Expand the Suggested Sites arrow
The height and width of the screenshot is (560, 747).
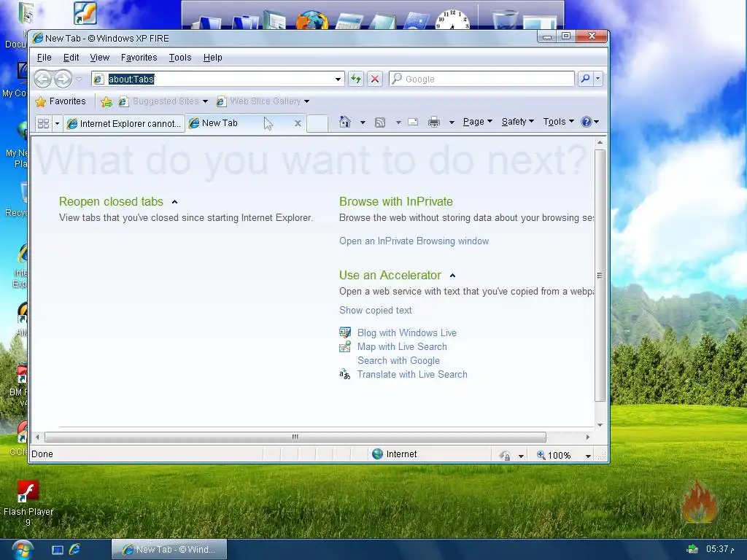pyautogui.click(x=205, y=101)
